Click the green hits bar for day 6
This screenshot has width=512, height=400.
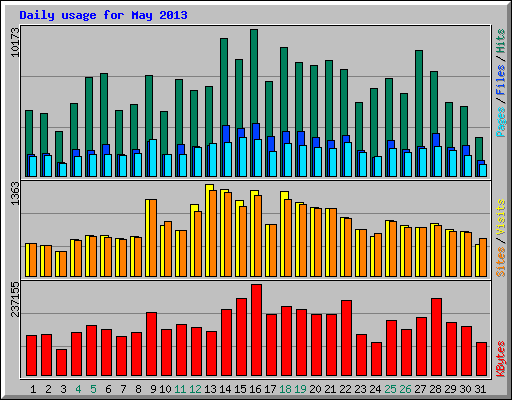104,109
